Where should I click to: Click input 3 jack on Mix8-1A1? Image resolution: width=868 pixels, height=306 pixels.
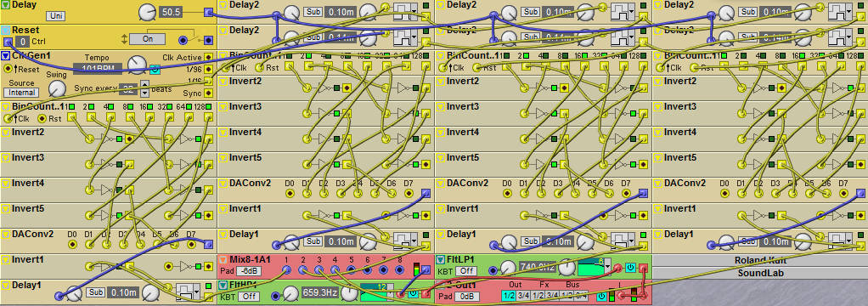tap(318, 270)
